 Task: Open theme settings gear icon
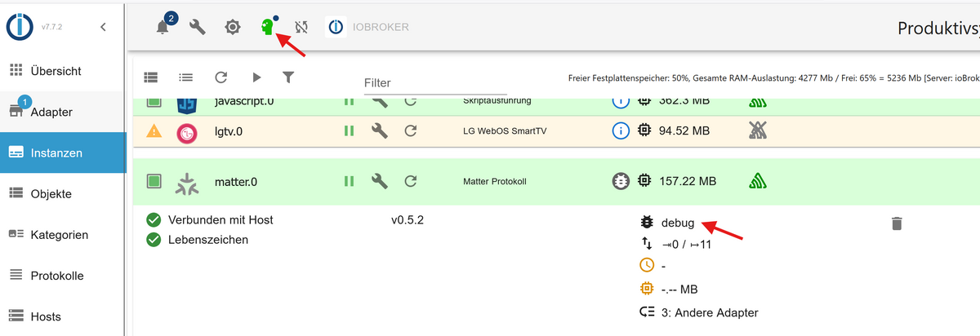point(233,27)
